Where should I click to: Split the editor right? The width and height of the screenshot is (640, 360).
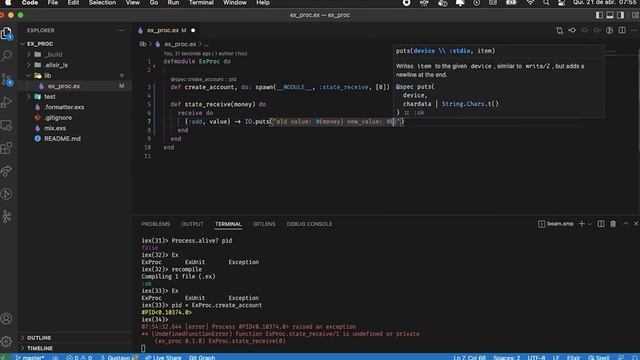pos(622,30)
